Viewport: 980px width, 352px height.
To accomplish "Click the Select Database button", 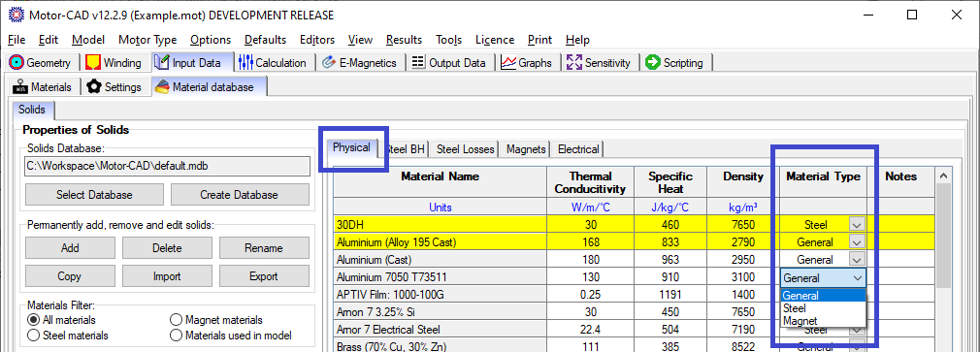I will 94,195.
